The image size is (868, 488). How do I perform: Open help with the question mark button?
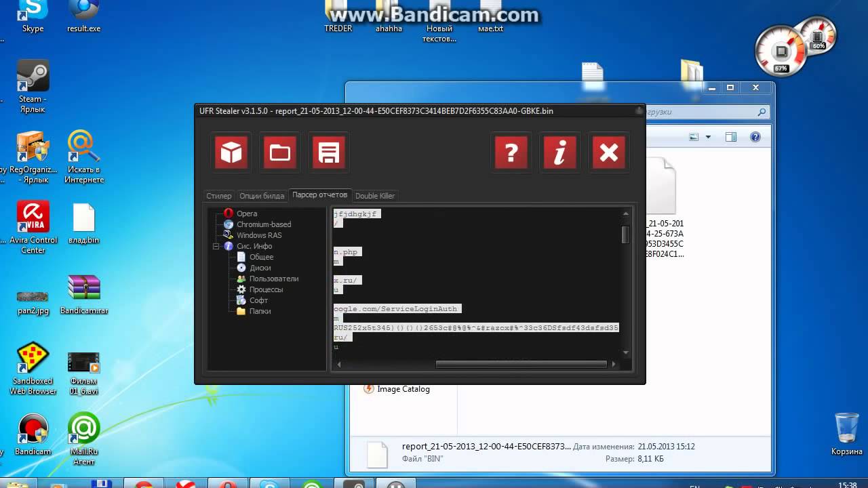[511, 152]
